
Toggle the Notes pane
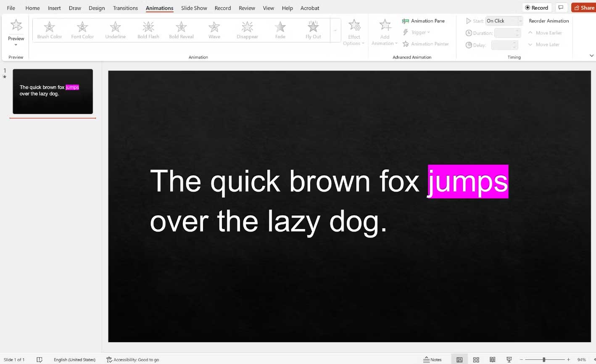coord(432,360)
